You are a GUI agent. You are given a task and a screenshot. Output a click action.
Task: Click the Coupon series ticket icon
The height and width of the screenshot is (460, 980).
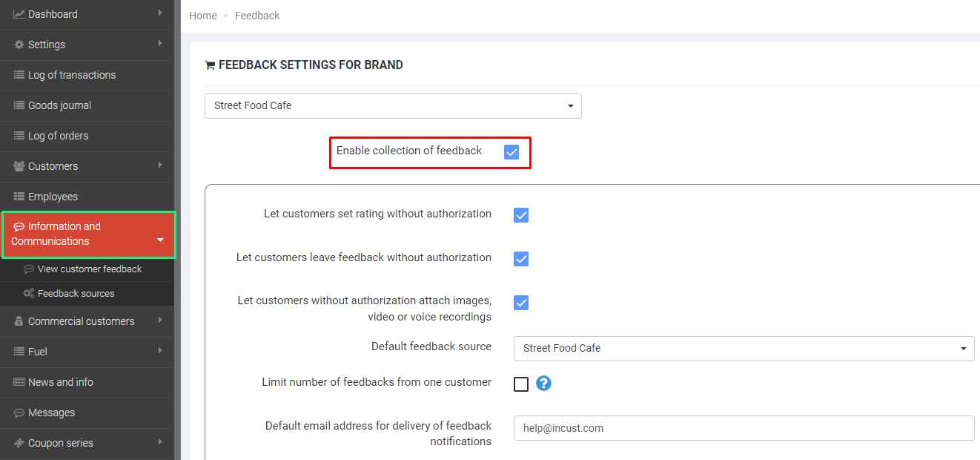19,443
